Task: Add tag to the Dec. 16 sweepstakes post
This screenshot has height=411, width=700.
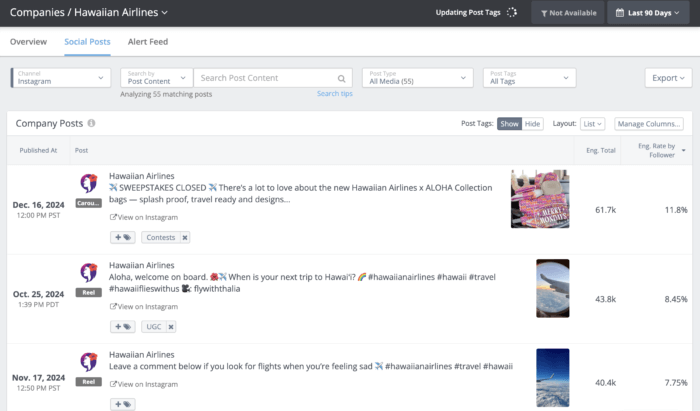Action: tap(123, 237)
